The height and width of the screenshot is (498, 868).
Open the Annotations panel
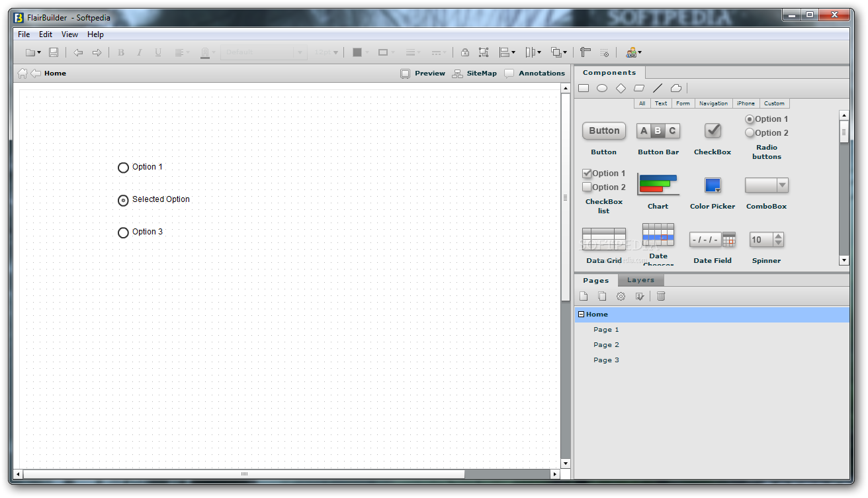pyautogui.click(x=535, y=74)
